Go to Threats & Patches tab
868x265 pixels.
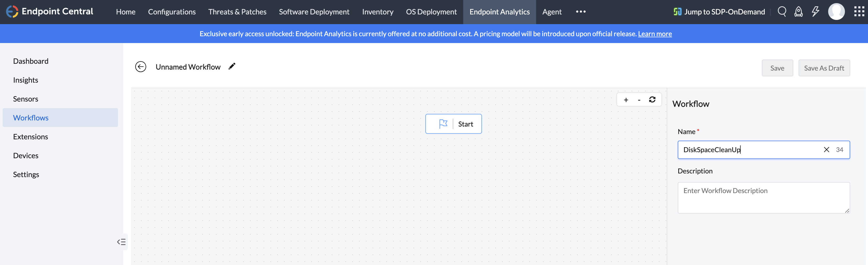(x=237, y=12)
